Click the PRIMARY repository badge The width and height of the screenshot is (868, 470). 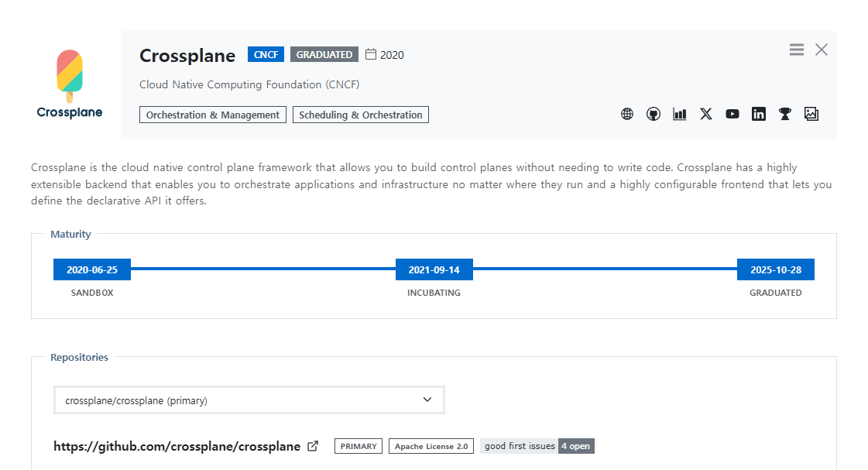[x=359, y=446]
